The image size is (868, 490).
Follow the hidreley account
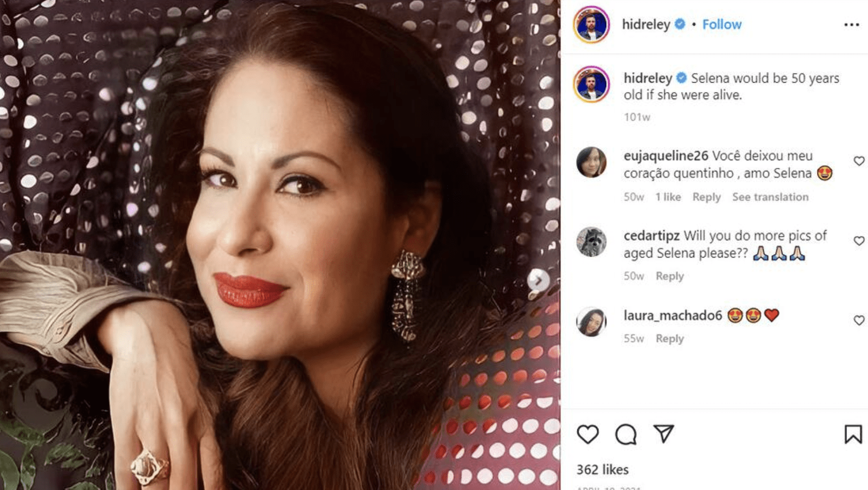click(722, 24)
